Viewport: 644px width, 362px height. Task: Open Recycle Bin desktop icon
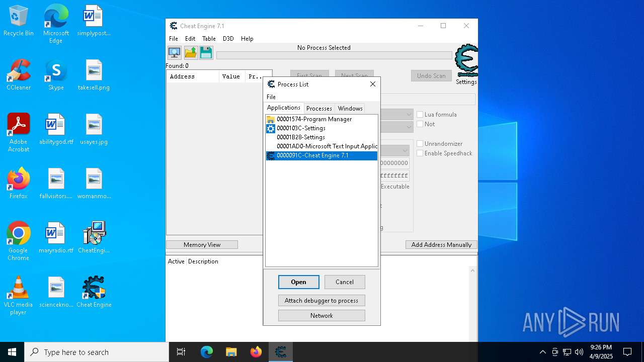[x=19, y=21]
